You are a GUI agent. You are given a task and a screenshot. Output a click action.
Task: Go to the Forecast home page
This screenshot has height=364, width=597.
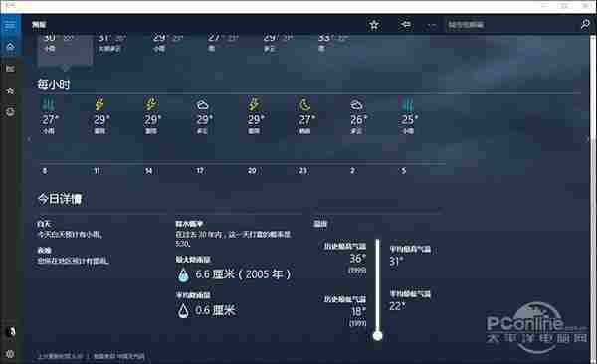(10, 47)
